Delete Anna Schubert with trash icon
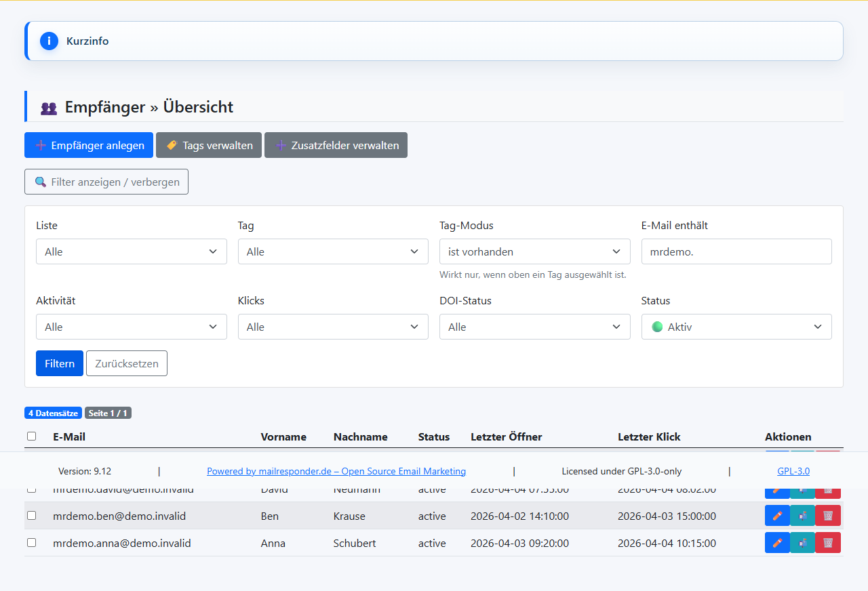 828,543
